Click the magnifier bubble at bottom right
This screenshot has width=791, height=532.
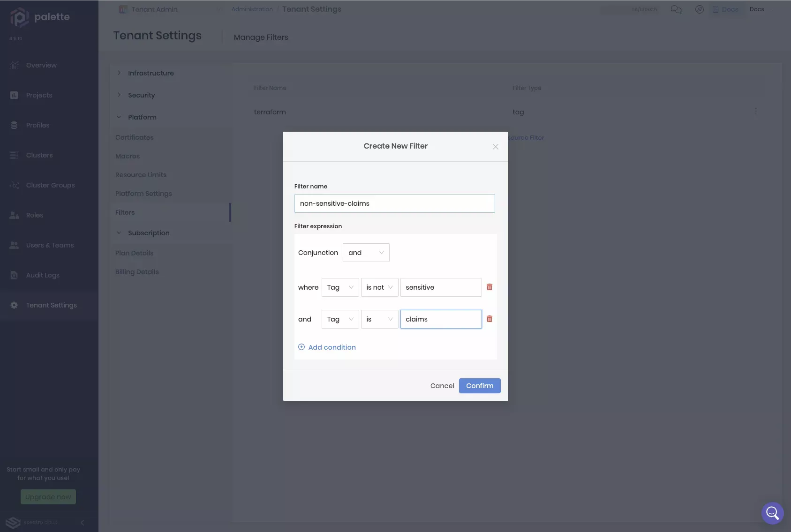772,513
